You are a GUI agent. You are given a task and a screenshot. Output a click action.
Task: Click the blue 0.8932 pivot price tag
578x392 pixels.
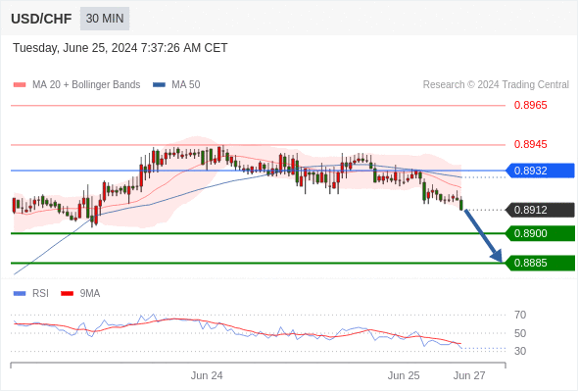tap(540, 171)
